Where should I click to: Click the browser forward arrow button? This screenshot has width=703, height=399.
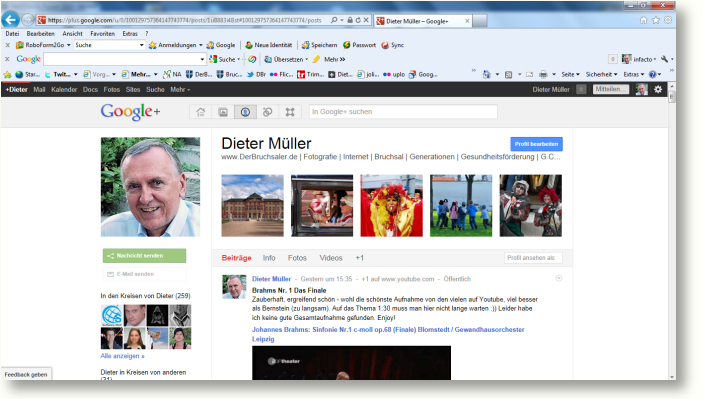coord(27,20)
